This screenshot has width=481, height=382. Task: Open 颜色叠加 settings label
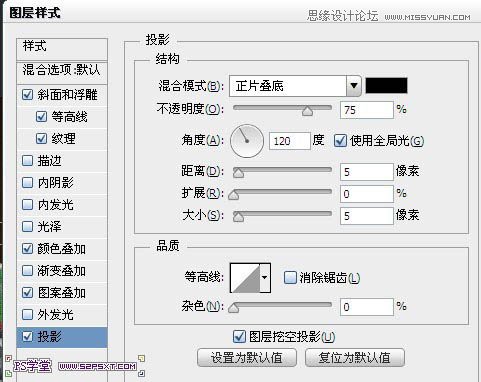pyautogui.click(x=62, y=249)
